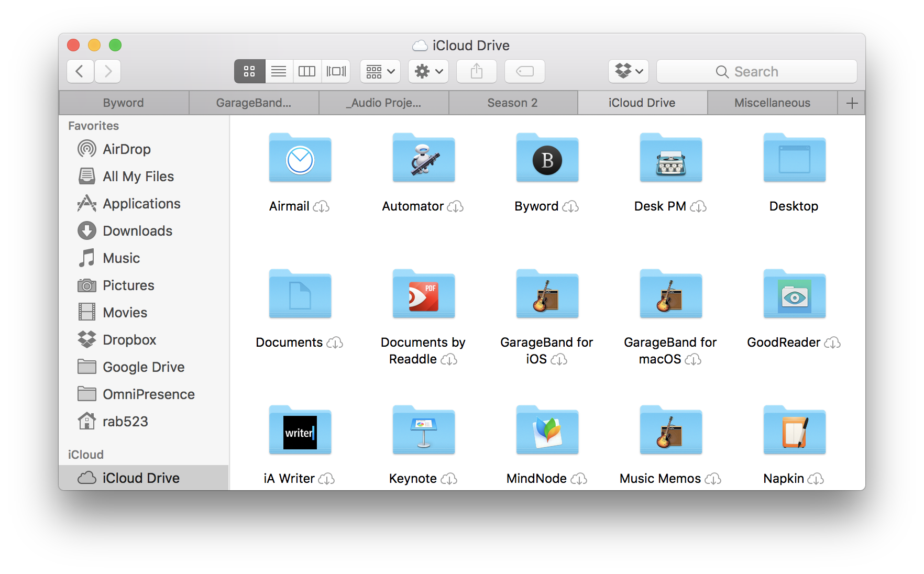The width and height of the screenshot is (924, 574).
Task: Open the Automator folder
Action: [x=424, y=158]
